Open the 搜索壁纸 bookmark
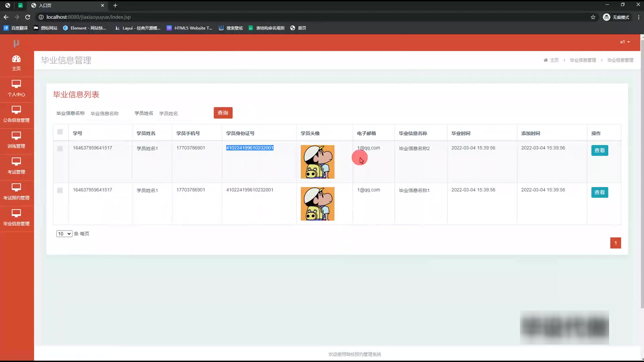644x362 pixels. [231, 28]
